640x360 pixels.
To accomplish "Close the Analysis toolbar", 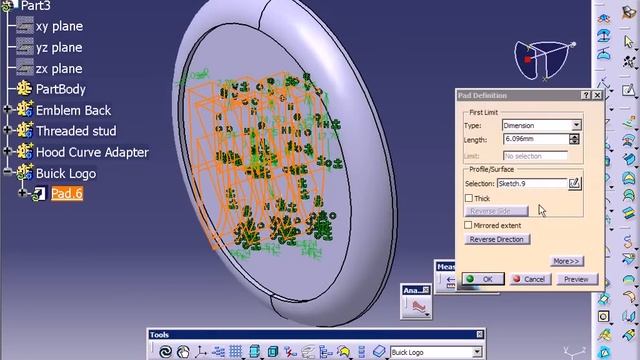I will click(426, 290).
